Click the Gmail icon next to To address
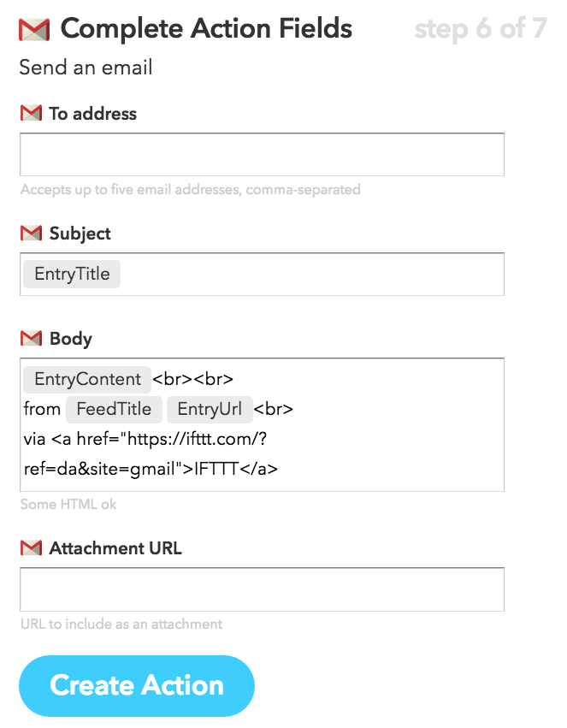The height and width of the screenshot is (728, 567). [x=31, y=113]
